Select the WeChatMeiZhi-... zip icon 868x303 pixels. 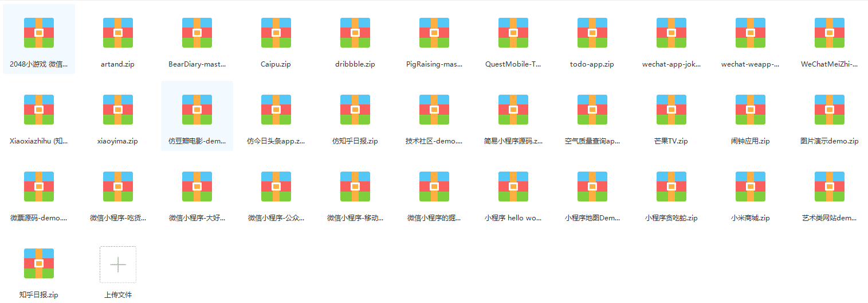tap(830, 32)
